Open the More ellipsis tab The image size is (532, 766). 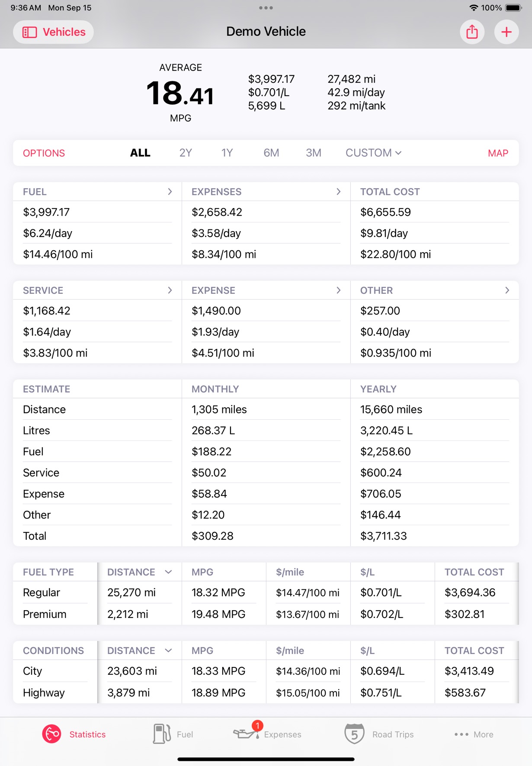click(474, 734)
